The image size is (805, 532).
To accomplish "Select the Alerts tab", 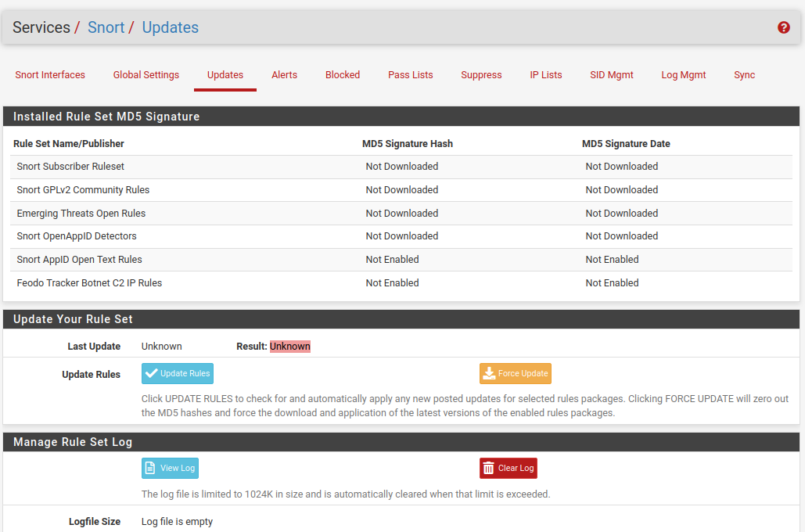I will pos(284,74).
